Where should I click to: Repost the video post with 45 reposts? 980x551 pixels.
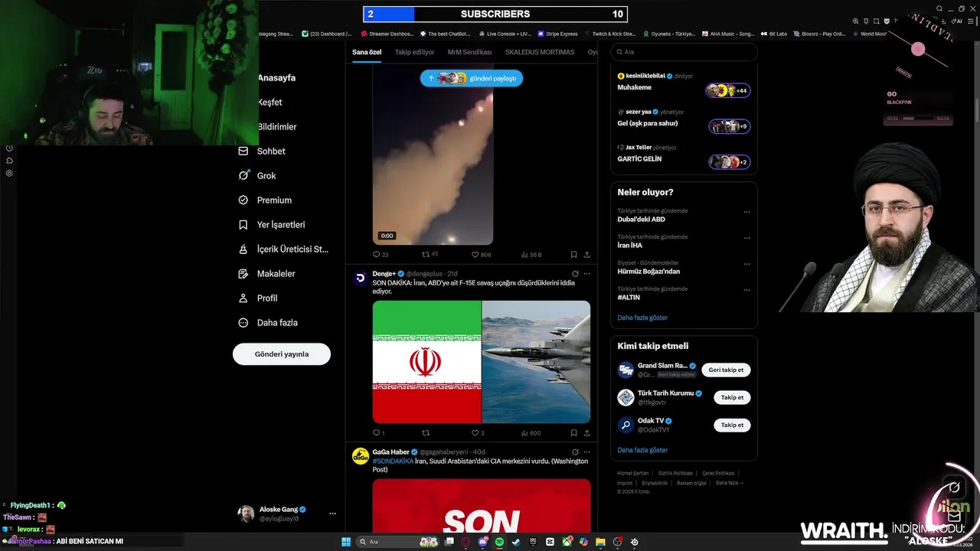430,255
